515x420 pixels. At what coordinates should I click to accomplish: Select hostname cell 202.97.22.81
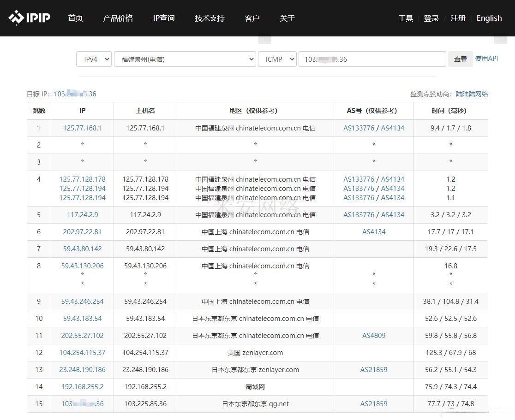coord(145,231)
